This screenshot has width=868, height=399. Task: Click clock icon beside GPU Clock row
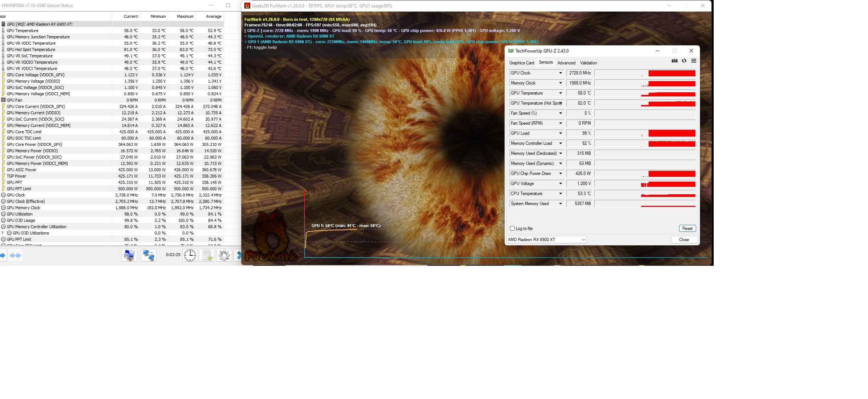pyautogui.click(x=3, y=195)
